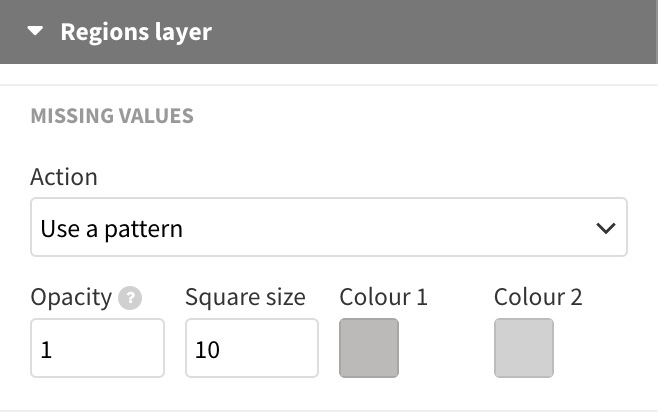The image size is (658, 416).
Task: Click empty area of gray Regions header bar
Action: click(432, 32)
